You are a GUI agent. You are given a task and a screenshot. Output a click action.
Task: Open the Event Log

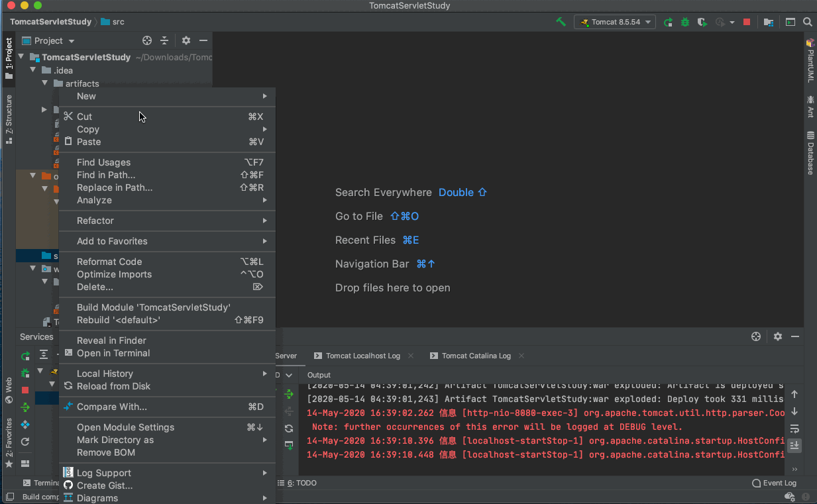(775, 483)
